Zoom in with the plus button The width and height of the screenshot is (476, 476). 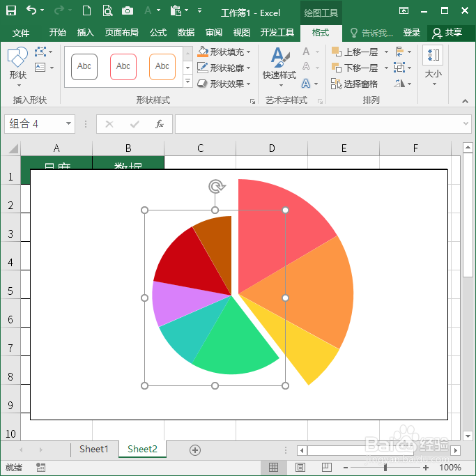point(426,468)
